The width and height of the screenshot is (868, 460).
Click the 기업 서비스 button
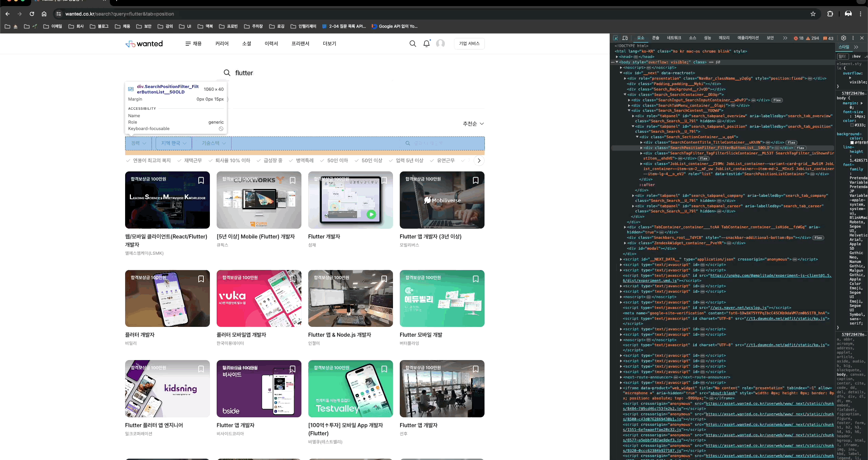[x=469, y=44]
